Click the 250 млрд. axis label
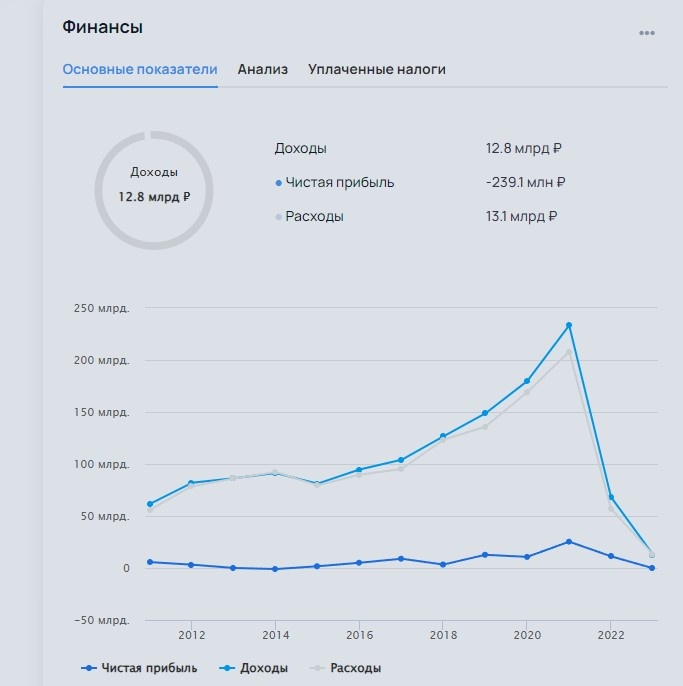The width and height of the screenshot is (683, 686). pos(102,308)
